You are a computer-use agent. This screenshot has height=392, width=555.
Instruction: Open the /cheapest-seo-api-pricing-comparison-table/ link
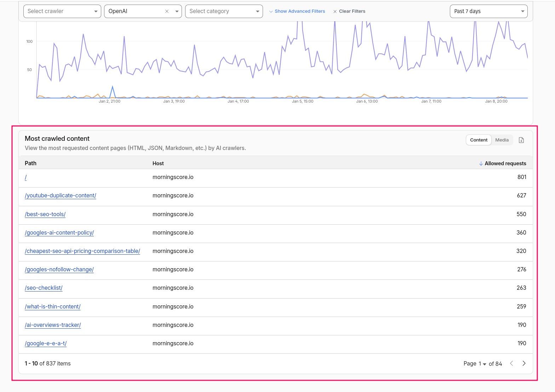pos(82,251)
